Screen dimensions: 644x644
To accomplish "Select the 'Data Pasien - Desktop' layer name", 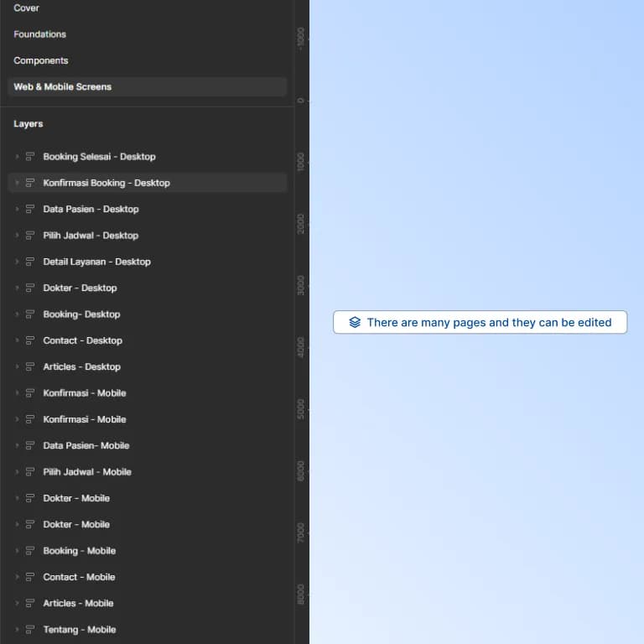I will [x=91, y=209].
